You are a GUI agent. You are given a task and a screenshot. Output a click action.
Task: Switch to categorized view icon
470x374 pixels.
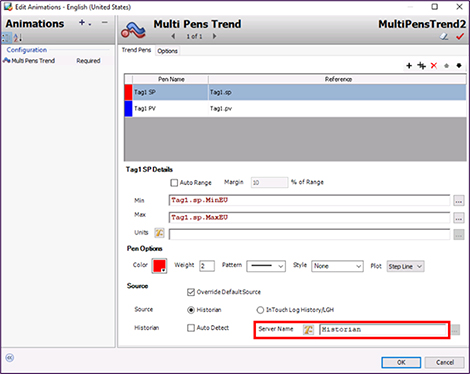pos(6,38)
